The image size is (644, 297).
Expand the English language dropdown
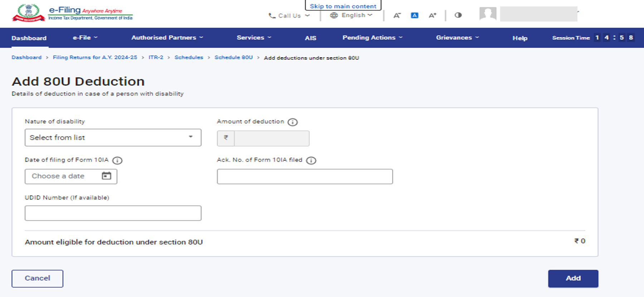351,15
